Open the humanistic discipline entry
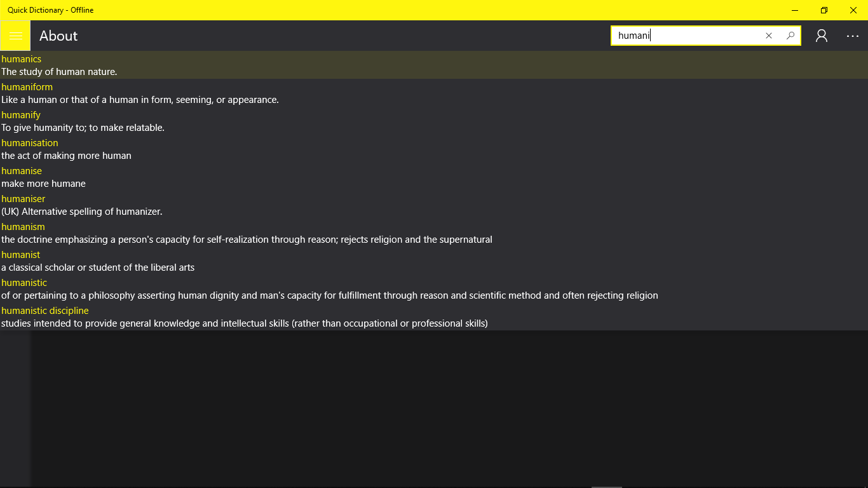Viewport: 868px width, 488px height. 434,316
